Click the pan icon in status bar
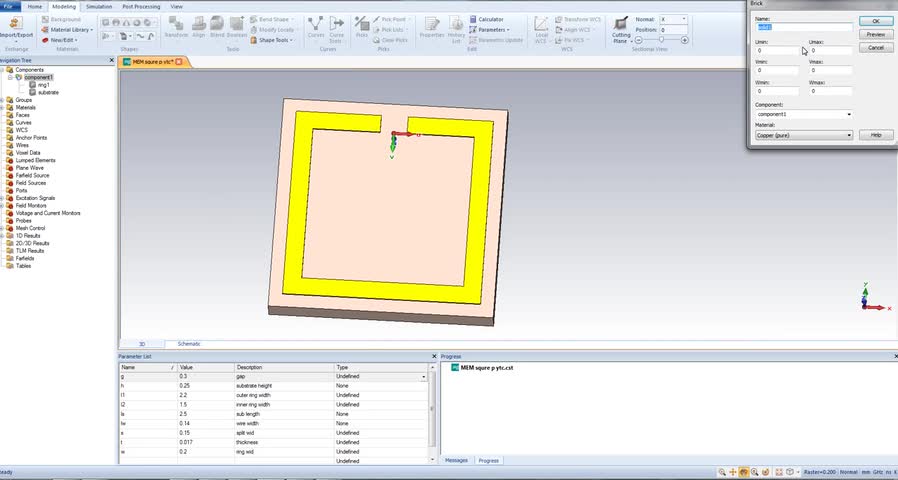 click(x=733, y=473)
